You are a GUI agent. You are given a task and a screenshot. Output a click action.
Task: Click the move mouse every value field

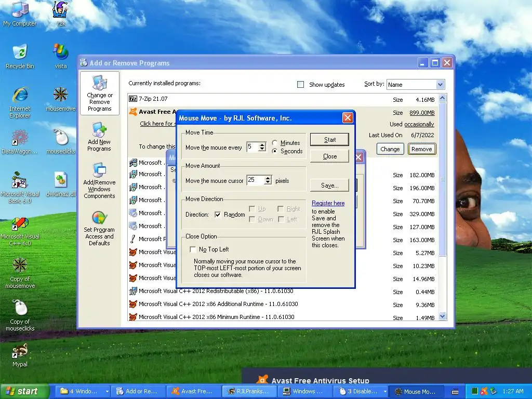coord(252,147)
